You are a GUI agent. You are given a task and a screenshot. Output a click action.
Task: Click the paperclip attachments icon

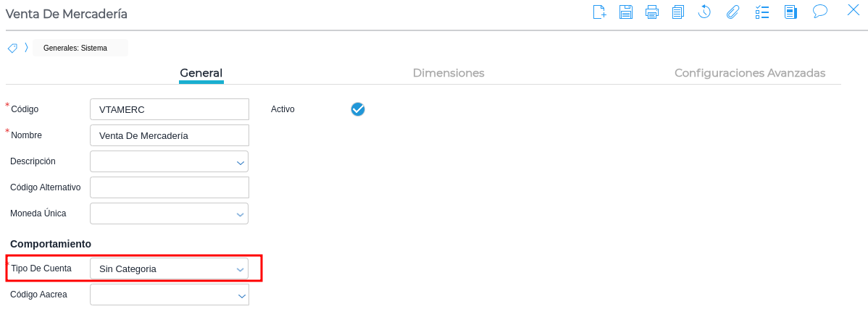pos(733,12)
